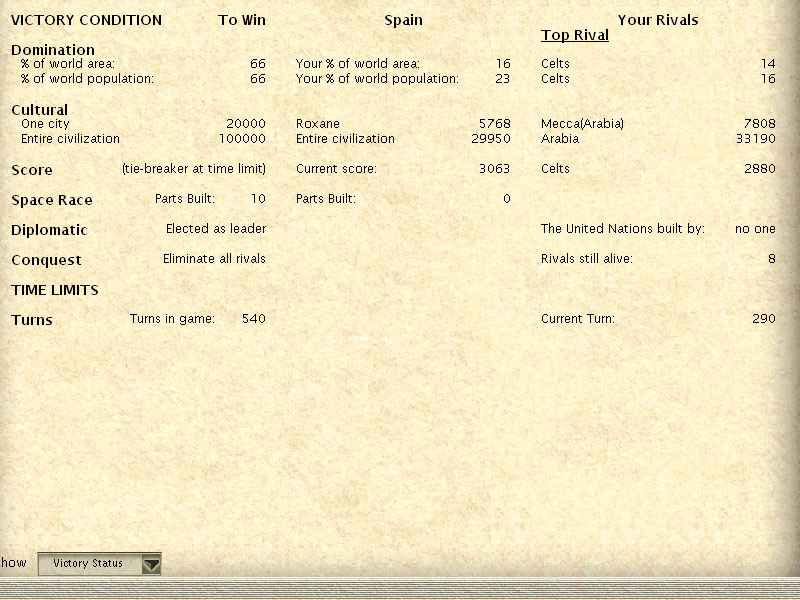Viewport: 800px width, 600px height.
Task: Click the Spain column header
Action: (x=403, y=20)
